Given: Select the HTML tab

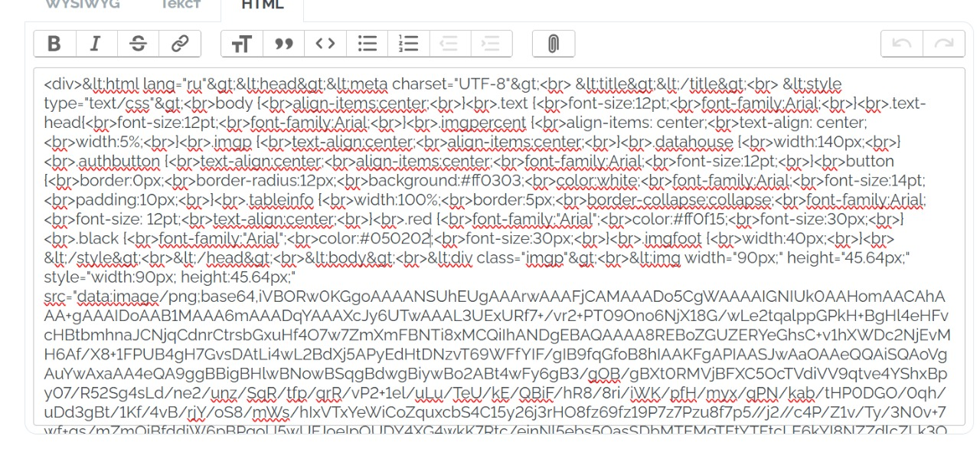Looking at the screenshot, I should pyautogui.click(x=262, y=5).
